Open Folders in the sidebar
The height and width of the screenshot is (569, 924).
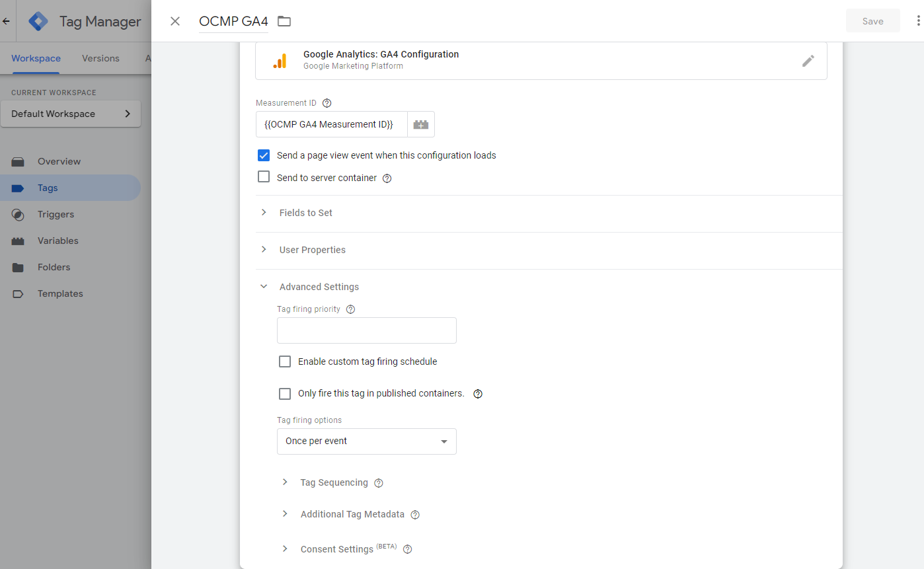tap(70, 267)
